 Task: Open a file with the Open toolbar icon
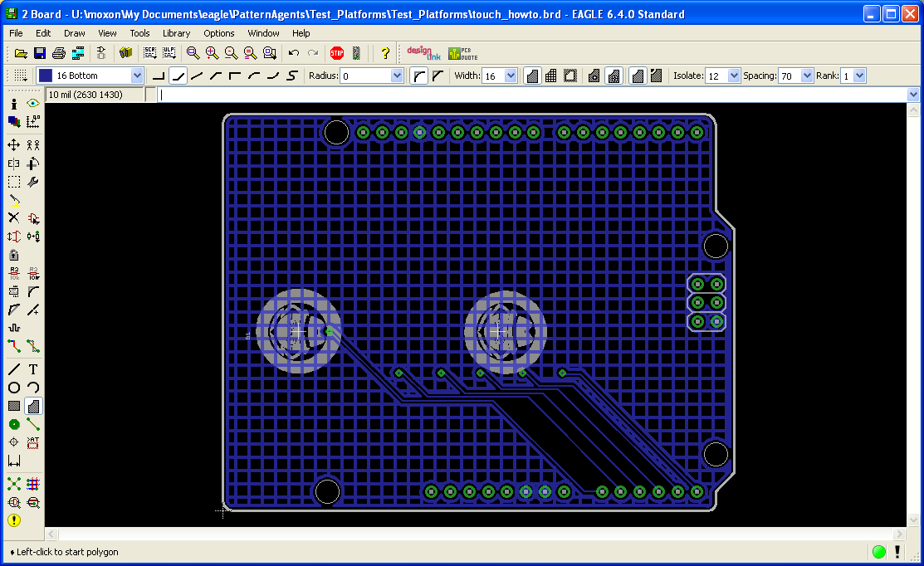point(21,54)
